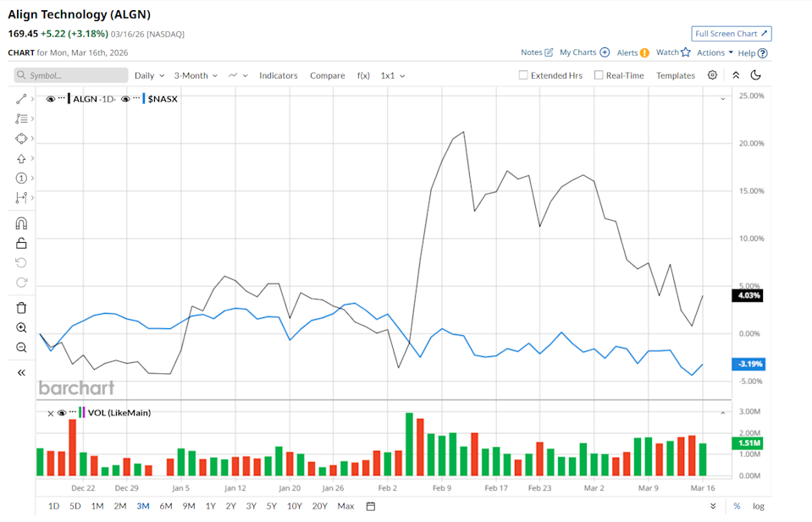Viewport: 812px width, 522px height.
Task: Enable the Extended Hrs checkbox
Action: coord(523,75)
